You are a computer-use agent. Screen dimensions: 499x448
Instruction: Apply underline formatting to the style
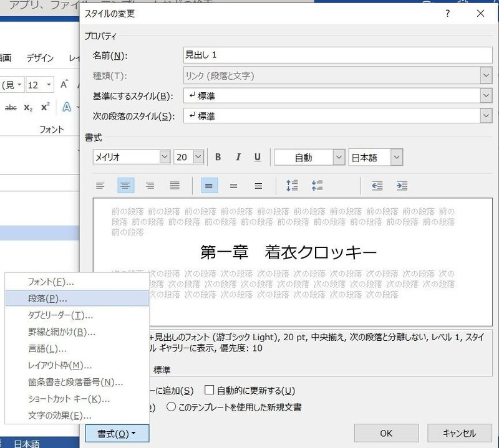click(256, 157)
